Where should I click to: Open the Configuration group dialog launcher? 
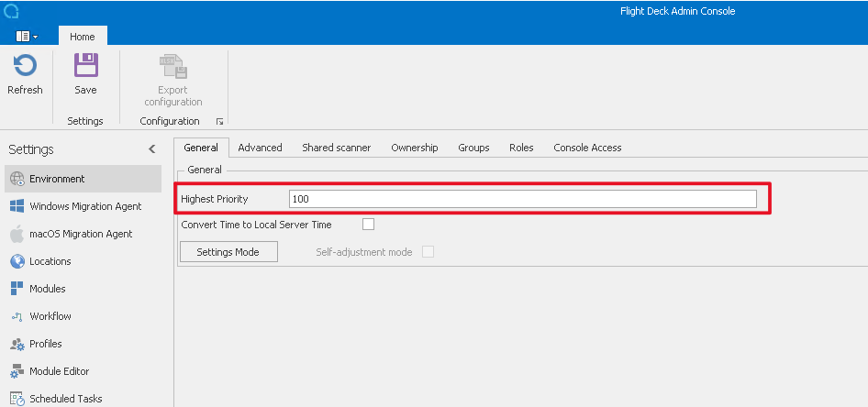click(219, 121)
